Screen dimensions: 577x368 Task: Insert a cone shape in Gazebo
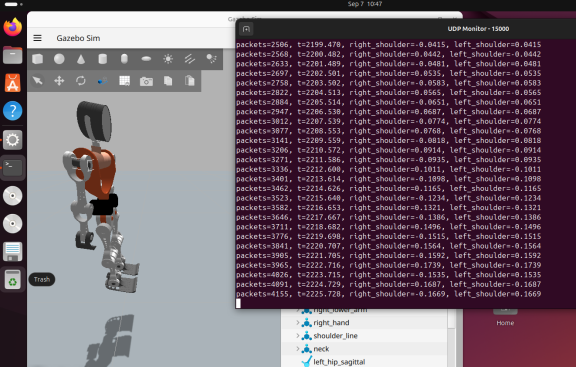click(81, 59)
